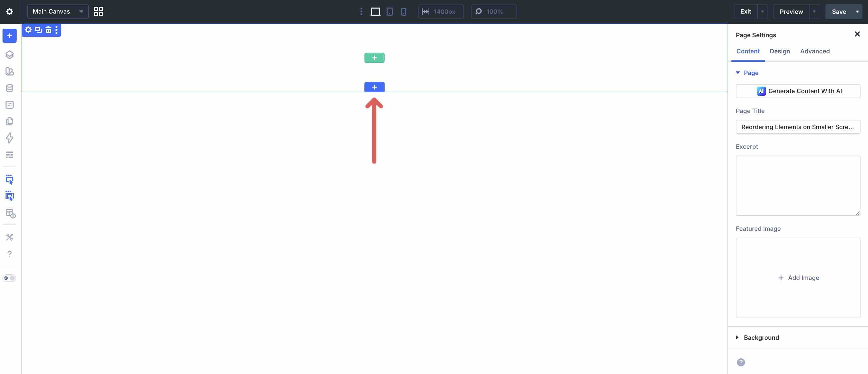Image resolution: width=868 pixels, height=374 pixels.
Task: Open the quick actions lightning panel
Action: pos(9,138)
